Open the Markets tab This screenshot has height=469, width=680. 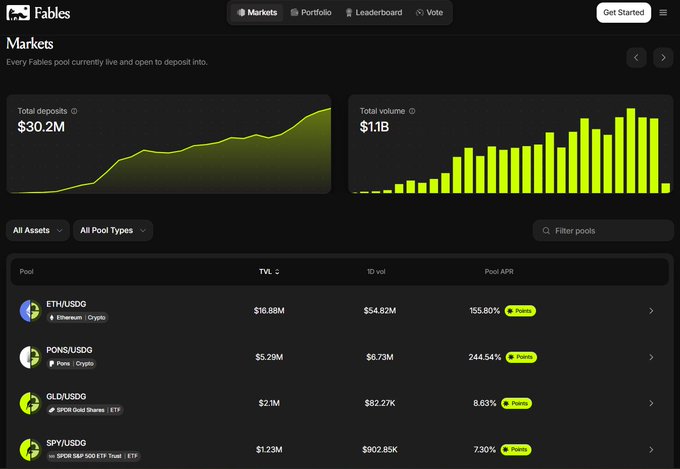(x=257, y=13)
